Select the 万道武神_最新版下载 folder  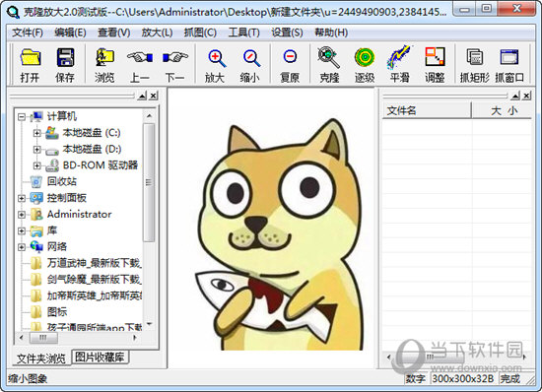(94, 263)
